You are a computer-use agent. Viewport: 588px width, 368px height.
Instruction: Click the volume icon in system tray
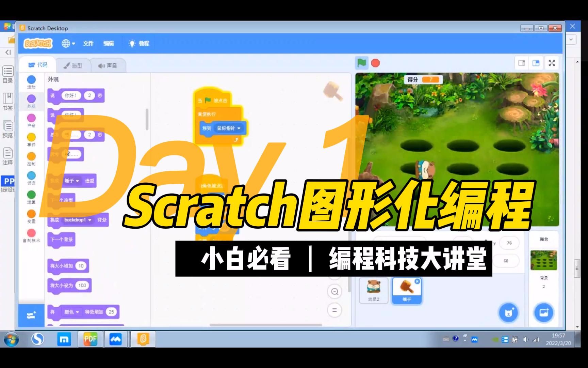pos(525,339)
